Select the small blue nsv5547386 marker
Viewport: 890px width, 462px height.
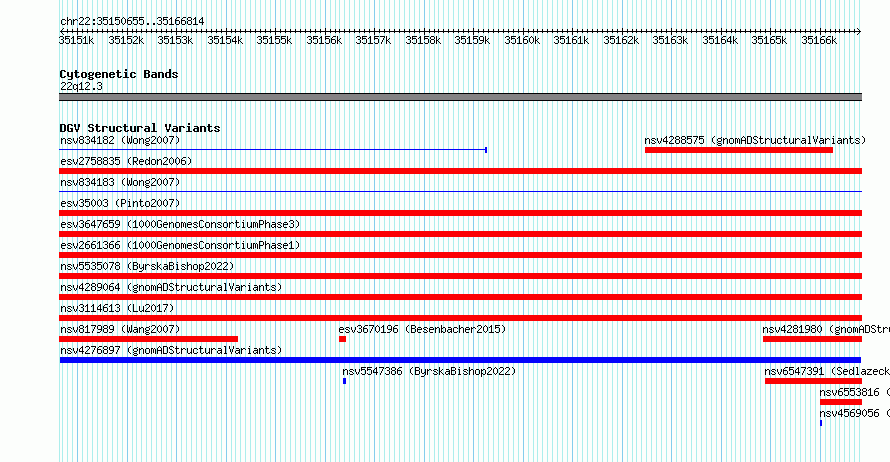[345, 381]
